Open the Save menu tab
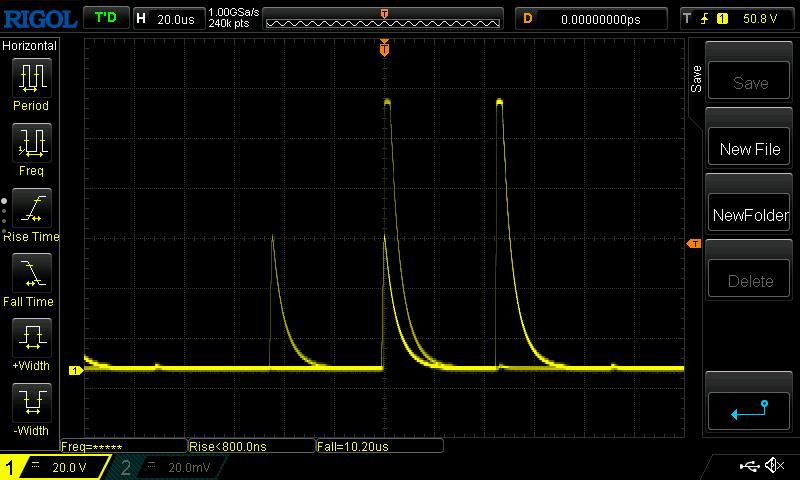Viewport: 800px width, 480px height. click(x=696, y=79)
